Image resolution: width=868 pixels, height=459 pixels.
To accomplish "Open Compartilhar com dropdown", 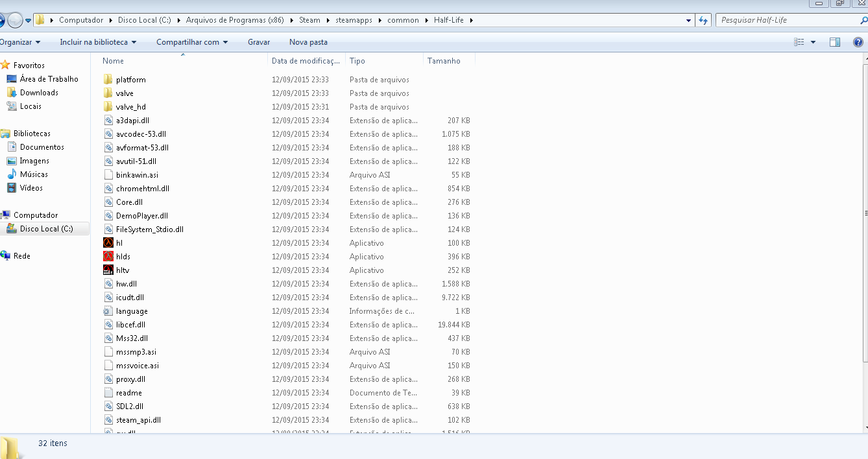I will click(192, 42).
